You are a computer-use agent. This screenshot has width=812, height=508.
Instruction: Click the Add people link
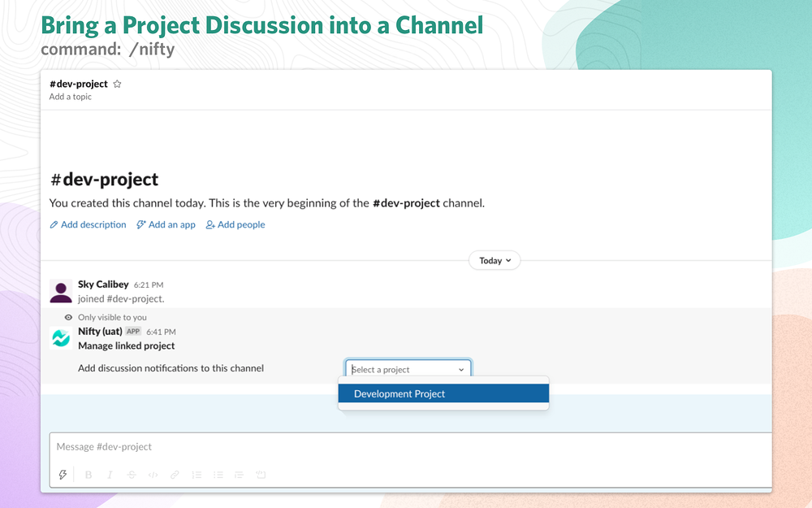click(235, 224)
